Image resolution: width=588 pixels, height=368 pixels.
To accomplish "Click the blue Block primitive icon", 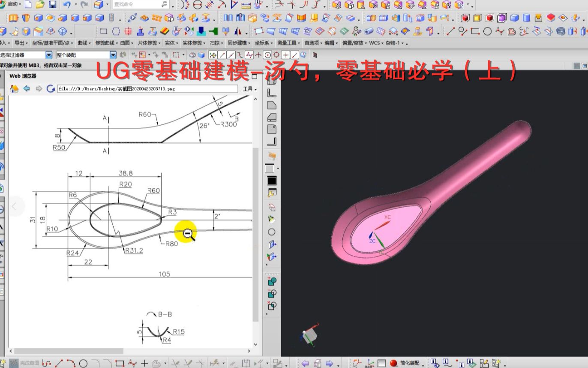I will 514,18.
